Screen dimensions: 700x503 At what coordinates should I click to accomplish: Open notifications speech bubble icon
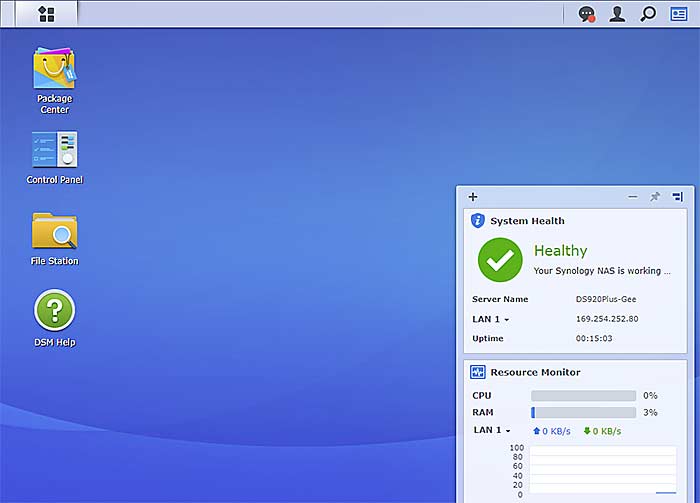click(x=587, y=14)
